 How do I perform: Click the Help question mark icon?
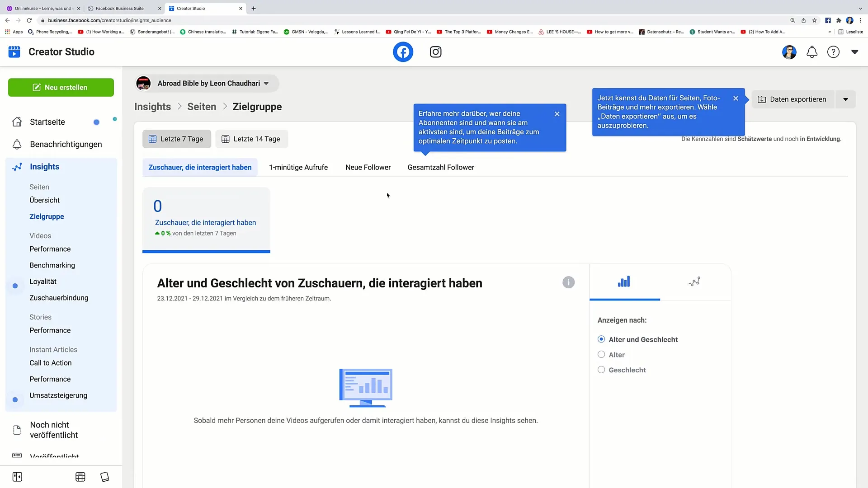coord(834,52)
